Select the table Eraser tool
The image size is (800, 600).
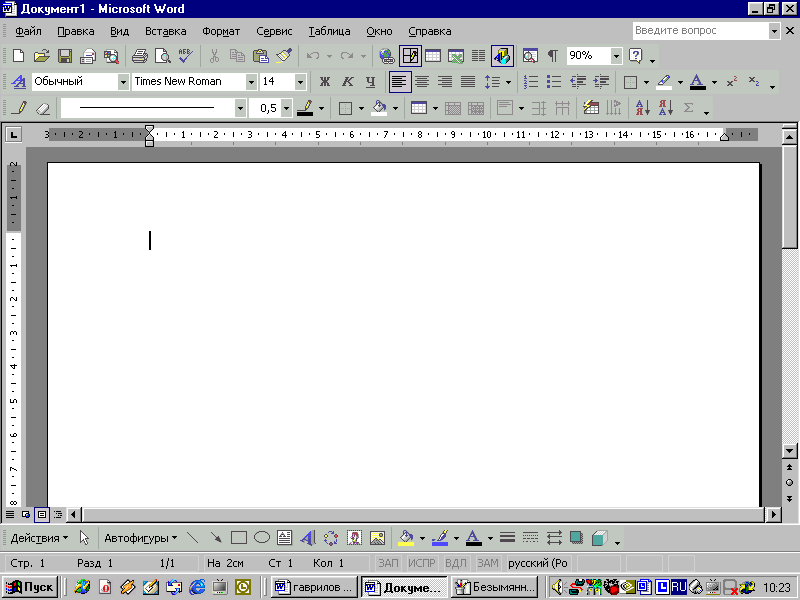pos(43,108)
